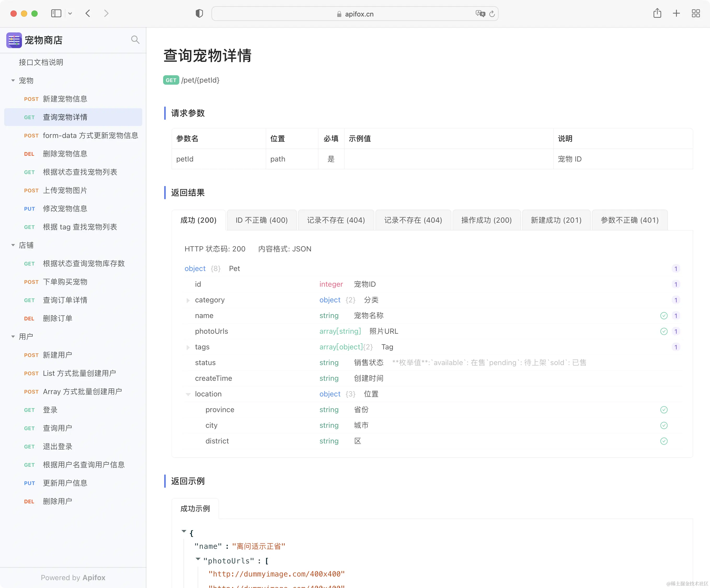Click required check mark on photoUrls row
The height and width of the screenshot is (588, 710).
[664, 331]
